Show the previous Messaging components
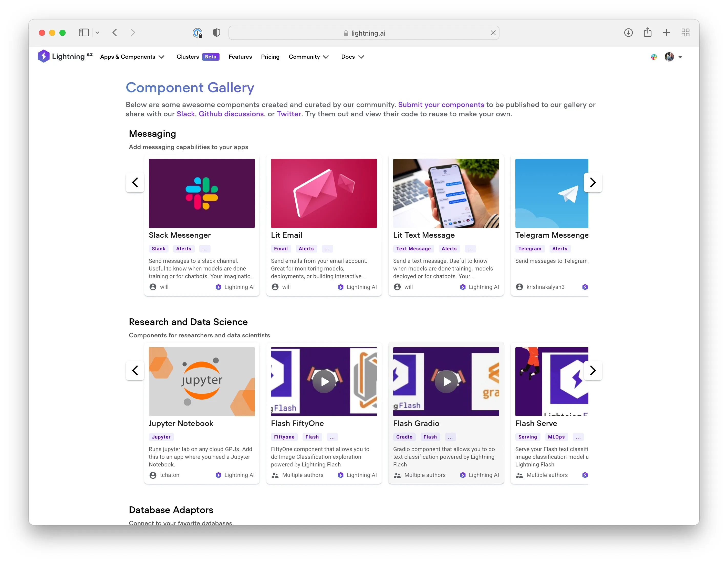Screen dimensions: 728x563 pos(135,182)
